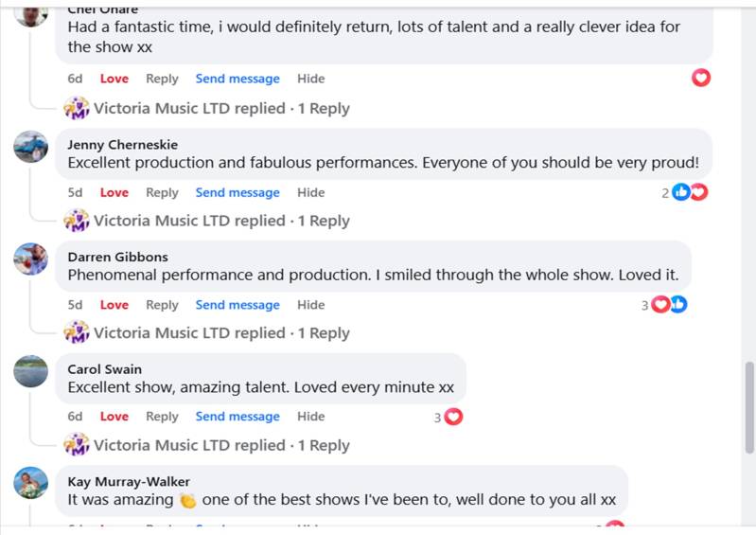This screenshot has width=756, height=535.
Task: Toggle Love on Carol Swain's comment
Action: (x=114, y=417)
